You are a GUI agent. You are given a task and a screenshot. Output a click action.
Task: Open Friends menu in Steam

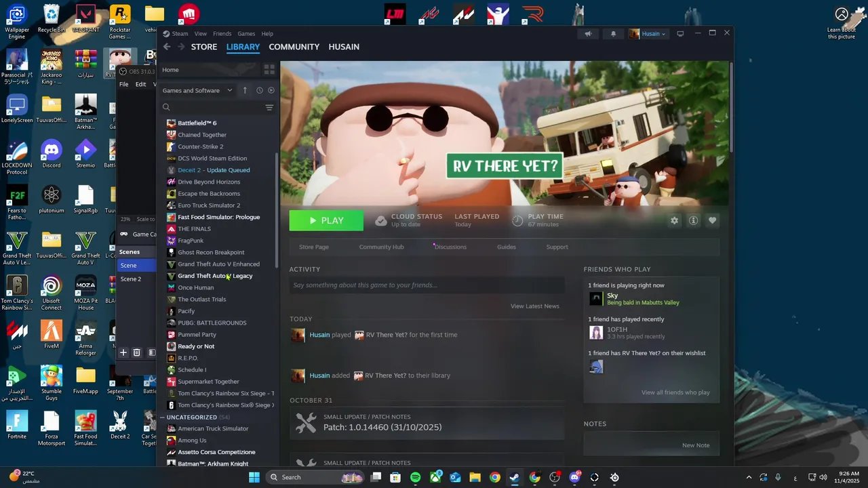pos(222,34)
